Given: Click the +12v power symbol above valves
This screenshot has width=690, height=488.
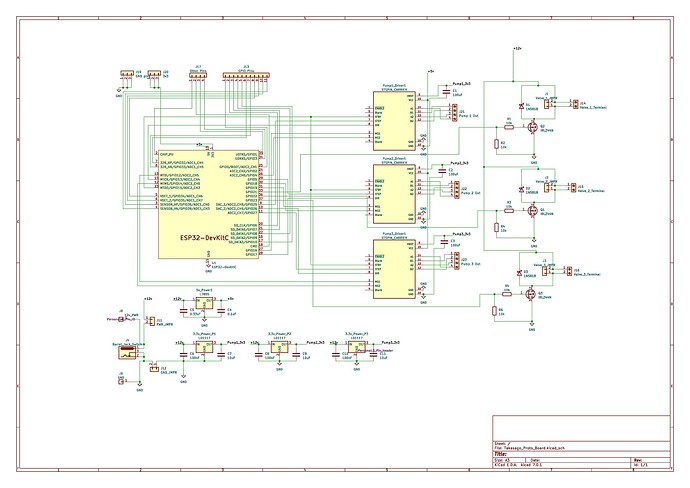Looking at the screenshot, I should (515, 48).
